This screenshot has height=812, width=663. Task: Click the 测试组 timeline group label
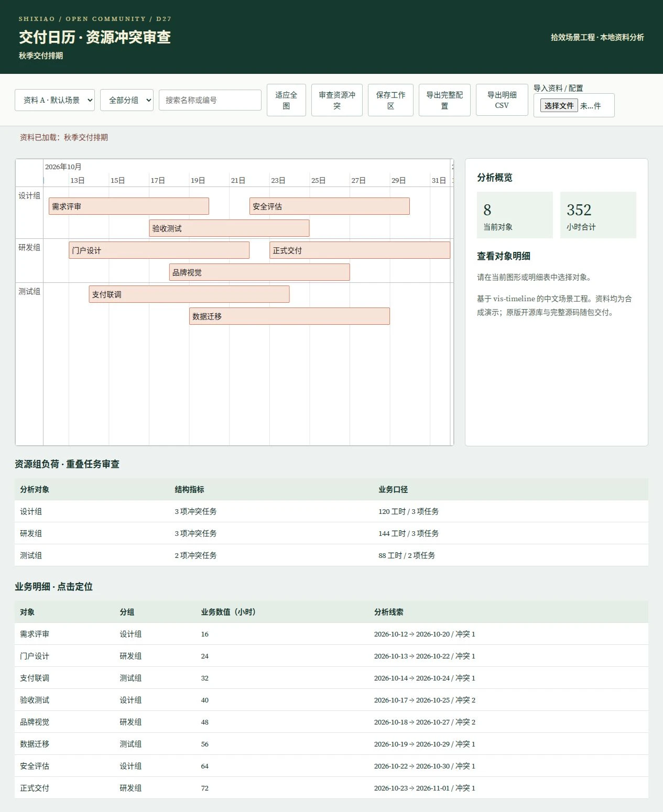[29, 291]
